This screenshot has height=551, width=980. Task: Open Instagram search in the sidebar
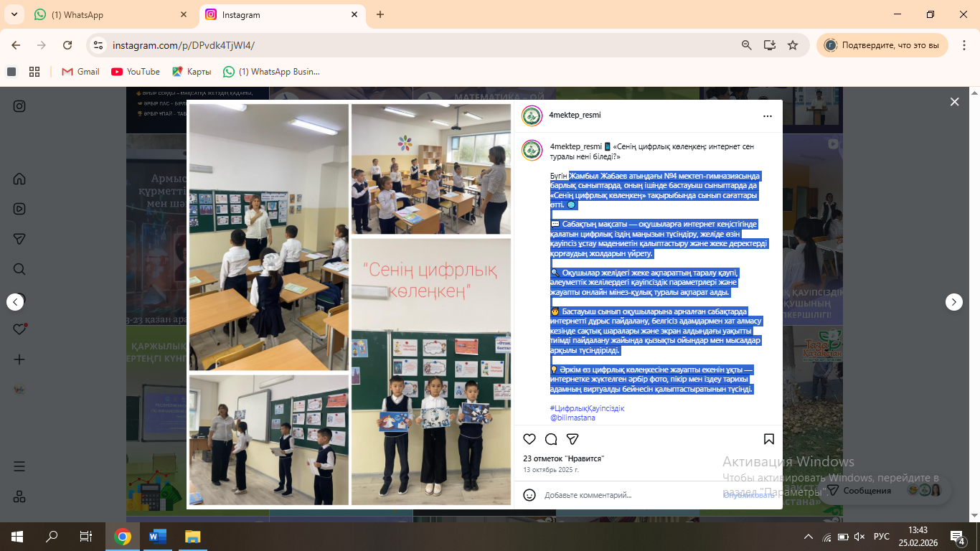[x=19, y=269]
